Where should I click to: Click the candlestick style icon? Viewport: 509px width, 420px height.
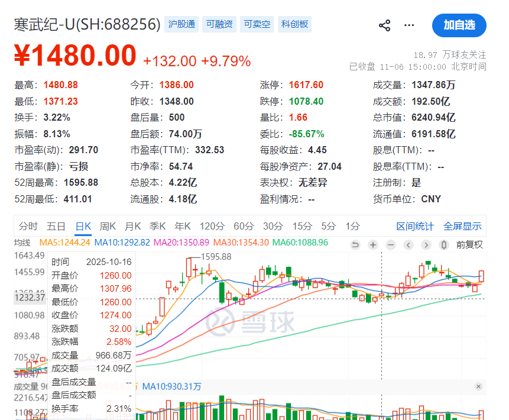[x=444, y=244]
